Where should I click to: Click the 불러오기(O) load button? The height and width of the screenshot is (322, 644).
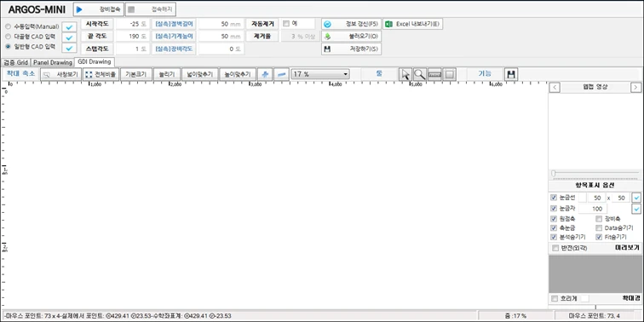[x=351, y=36]
